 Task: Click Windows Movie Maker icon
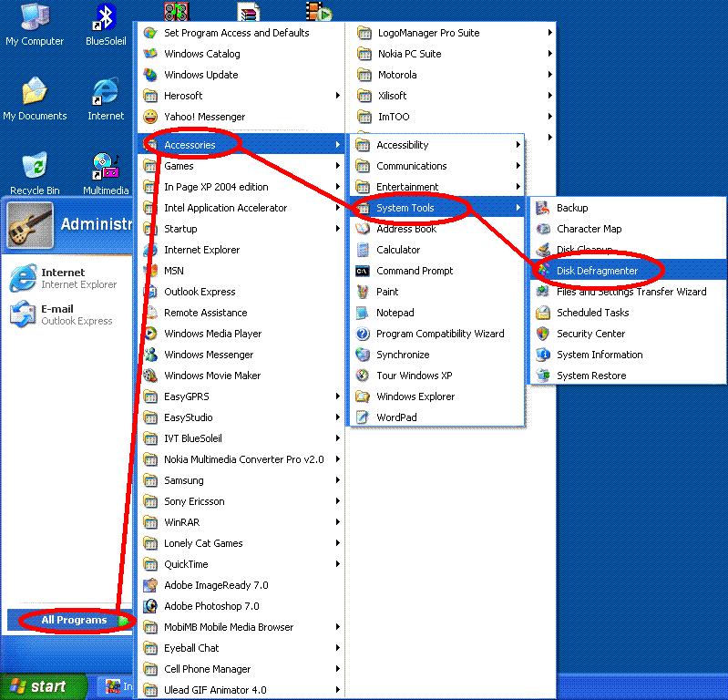click(150, 376)
